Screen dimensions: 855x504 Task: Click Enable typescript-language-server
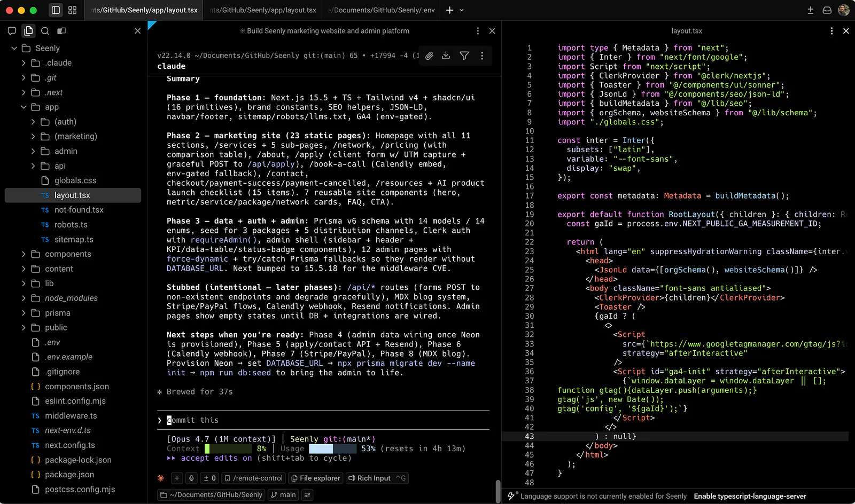(x=750, y=497)
